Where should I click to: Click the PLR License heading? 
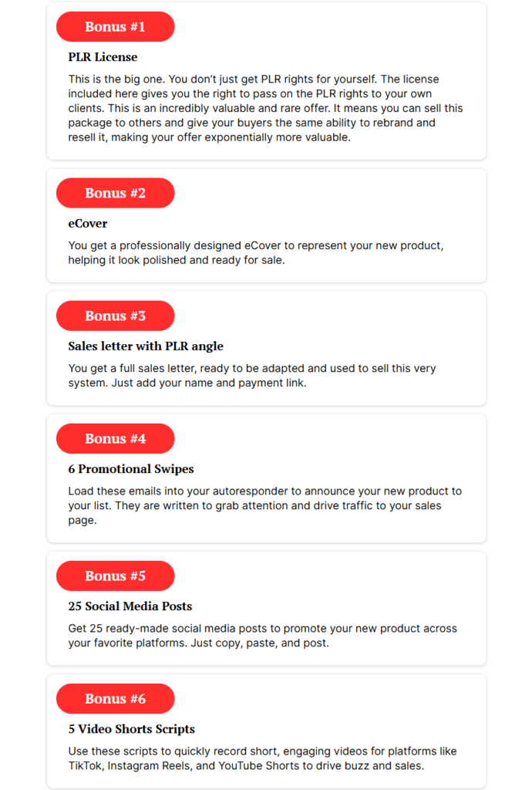point(103,57)
